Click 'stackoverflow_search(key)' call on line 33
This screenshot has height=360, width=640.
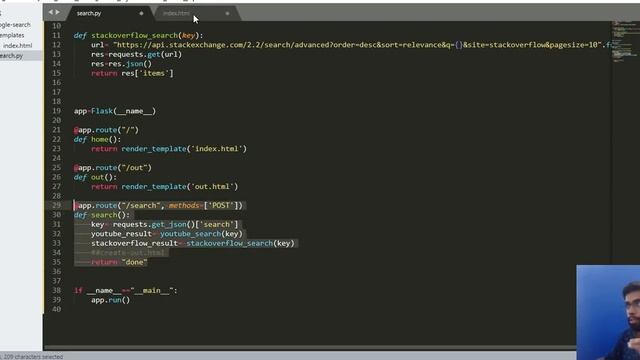pos(240,243)
